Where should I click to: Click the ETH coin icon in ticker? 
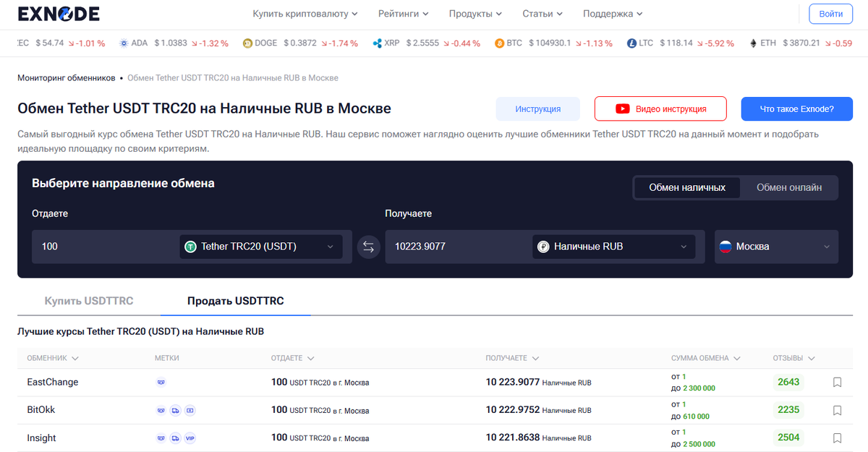[x=753, y=43]
